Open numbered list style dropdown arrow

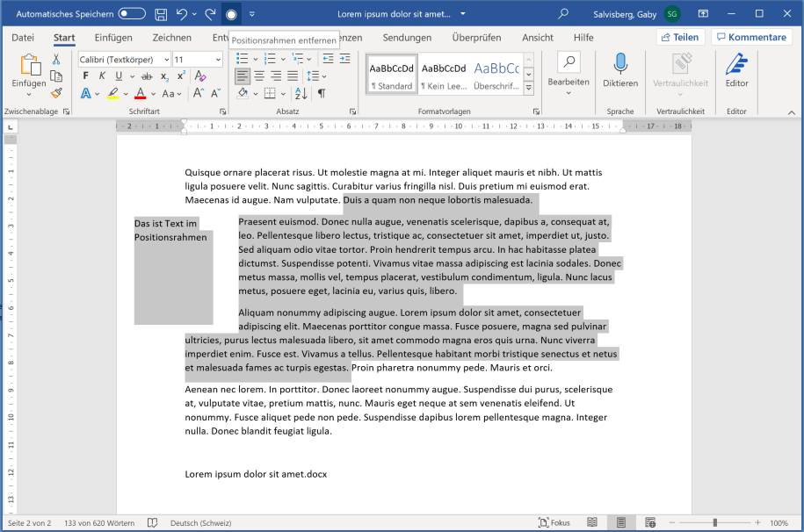283,60
